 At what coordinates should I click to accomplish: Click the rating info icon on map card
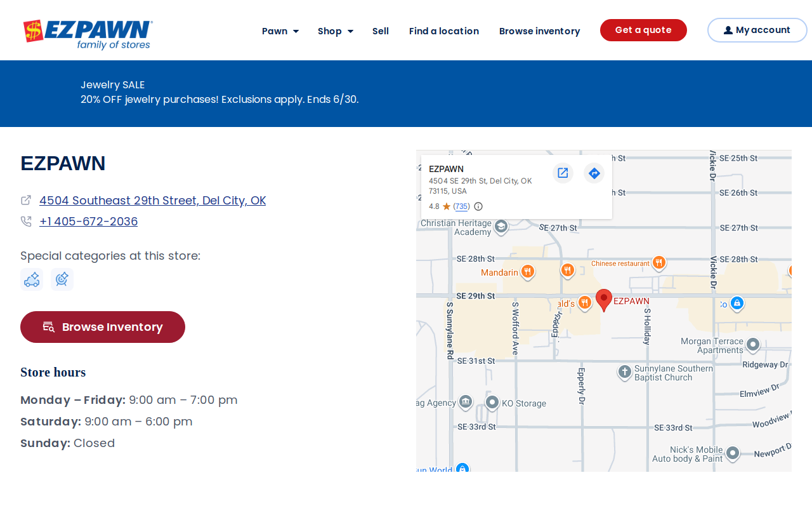click(478, 206)
